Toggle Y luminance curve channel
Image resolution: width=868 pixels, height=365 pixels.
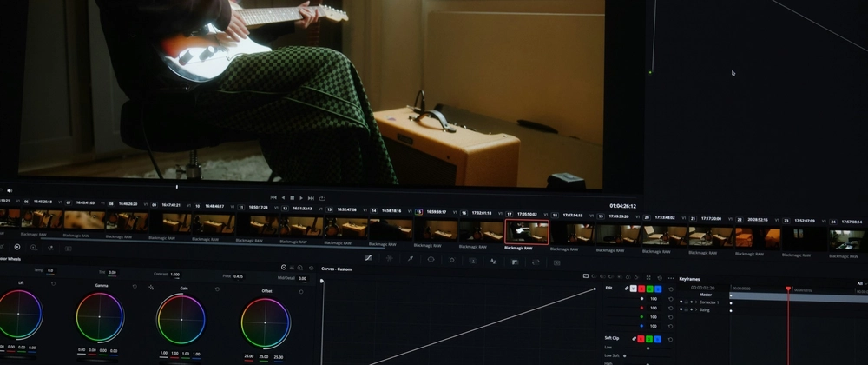click(x=634, y=289)
